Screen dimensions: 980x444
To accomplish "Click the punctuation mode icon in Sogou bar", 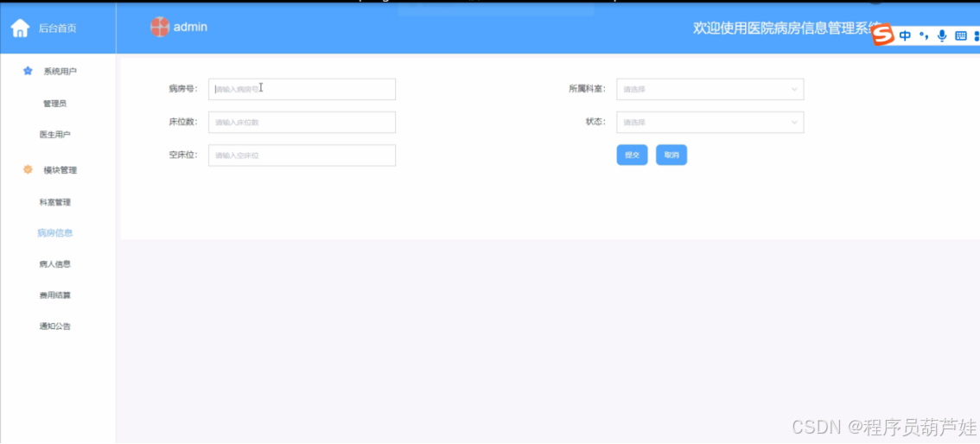I will tap(924, 36).
